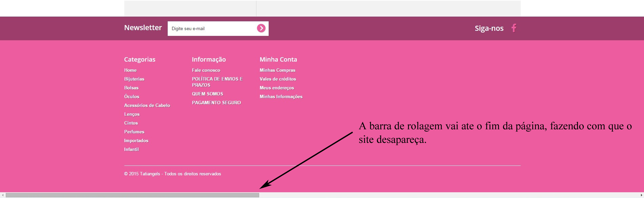Click the horizontal scrollbar thumb
Viewport: 644px width, 198px height.
coord(132,195)
